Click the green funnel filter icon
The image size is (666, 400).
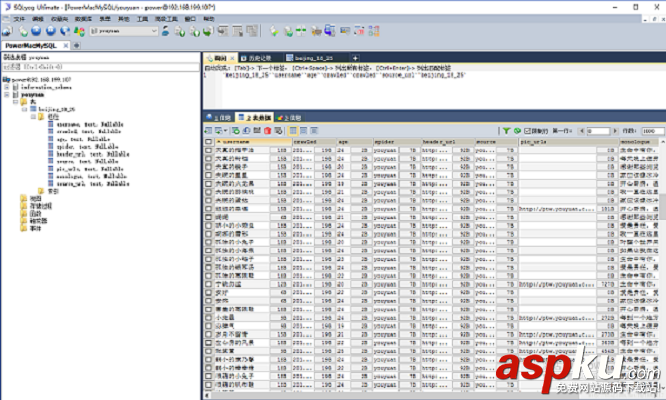tap(506, 131)
